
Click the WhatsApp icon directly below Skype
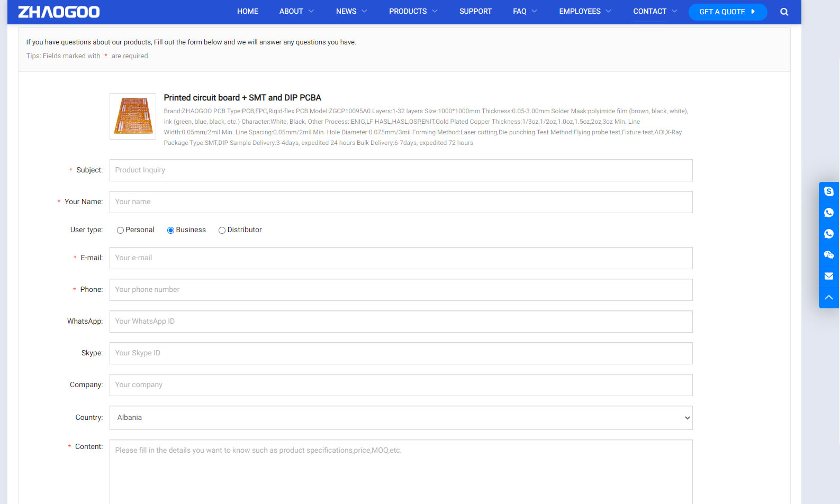pyautogui.click(x=829, y=213)
